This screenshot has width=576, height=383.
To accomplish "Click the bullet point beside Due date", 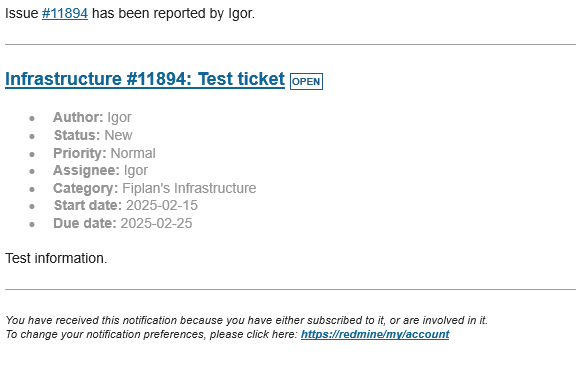I will 32,224.
